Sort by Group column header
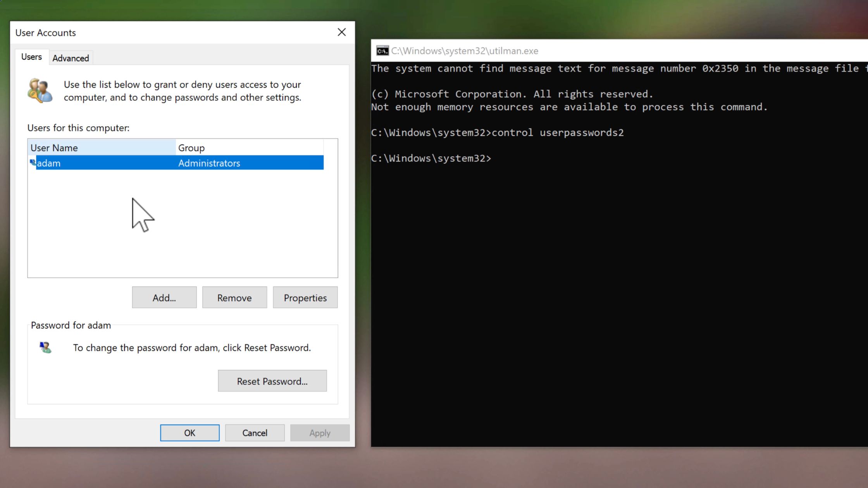 (250, 148)
